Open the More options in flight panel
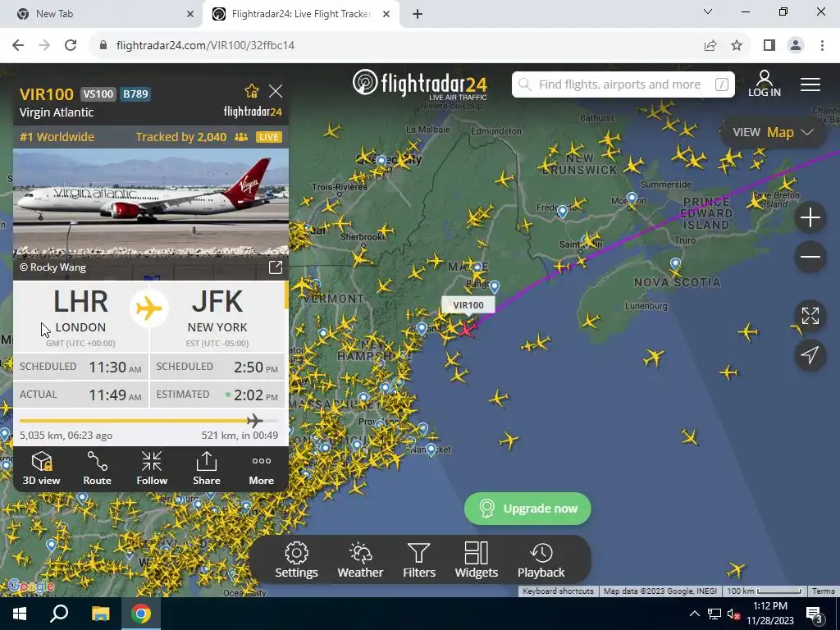840x630 pixels. click(261, 468)
